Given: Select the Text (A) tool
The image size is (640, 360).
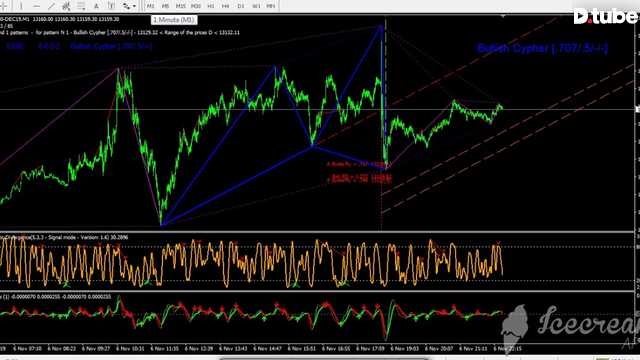Looking at the screenshot, I should tap(96, 6).
